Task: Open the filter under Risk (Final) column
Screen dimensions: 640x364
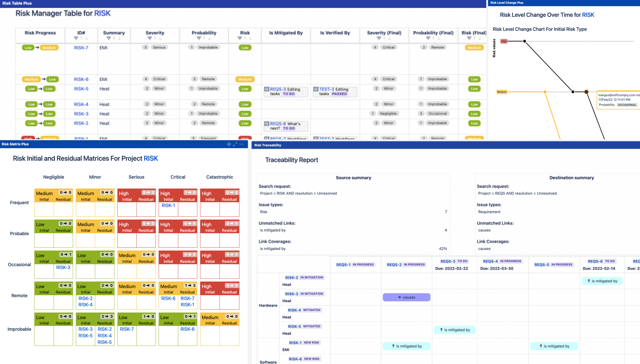Action: (469, 39)
